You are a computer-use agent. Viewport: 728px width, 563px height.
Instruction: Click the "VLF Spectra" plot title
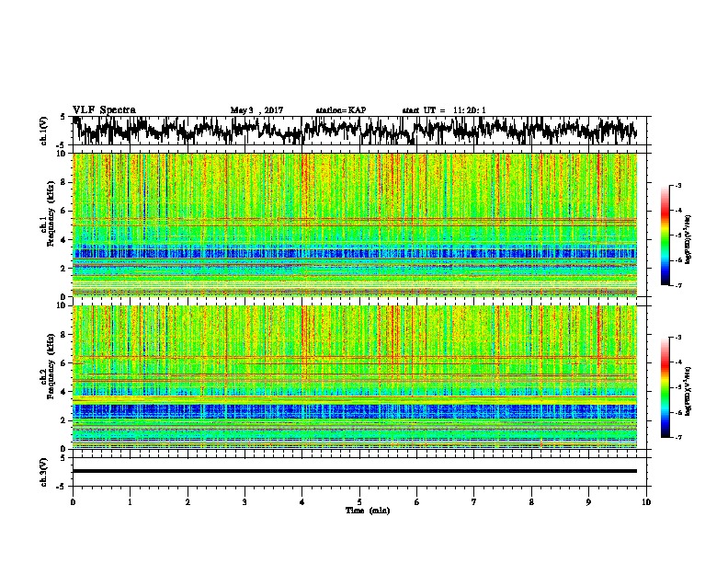104,110
